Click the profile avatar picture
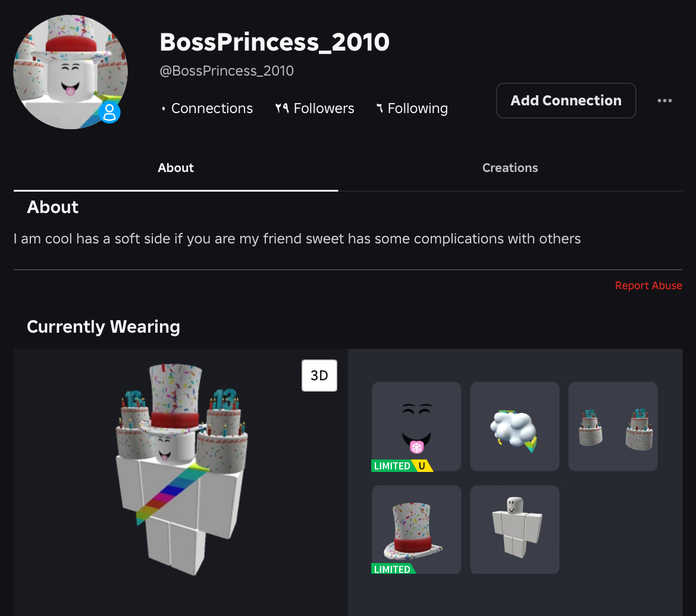 coord(71,72)
